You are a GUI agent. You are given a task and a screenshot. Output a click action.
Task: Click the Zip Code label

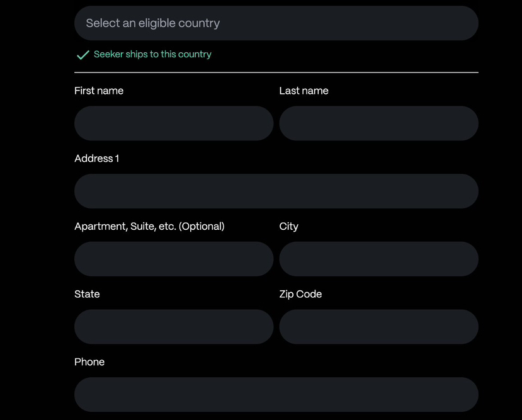click(300, 294)
